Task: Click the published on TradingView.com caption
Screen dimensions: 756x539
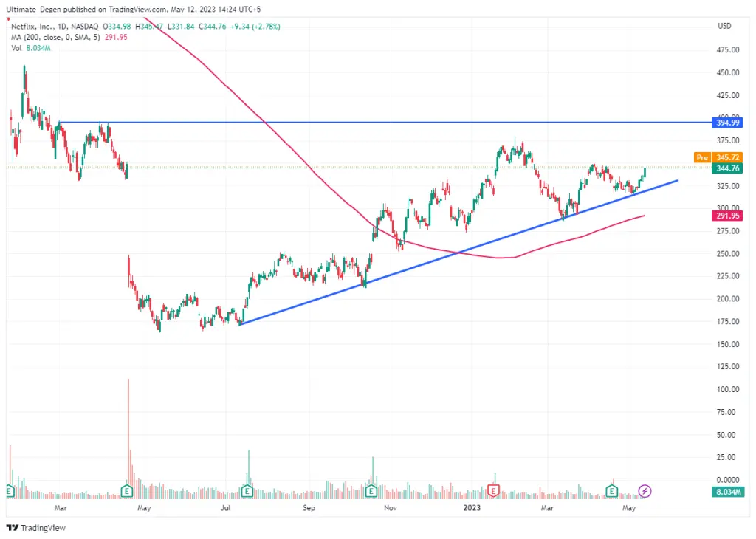Action: point(132,9)
